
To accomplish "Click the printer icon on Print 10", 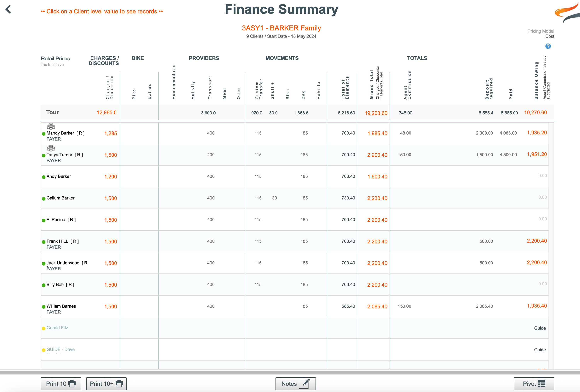I will (x=72, y=383).
